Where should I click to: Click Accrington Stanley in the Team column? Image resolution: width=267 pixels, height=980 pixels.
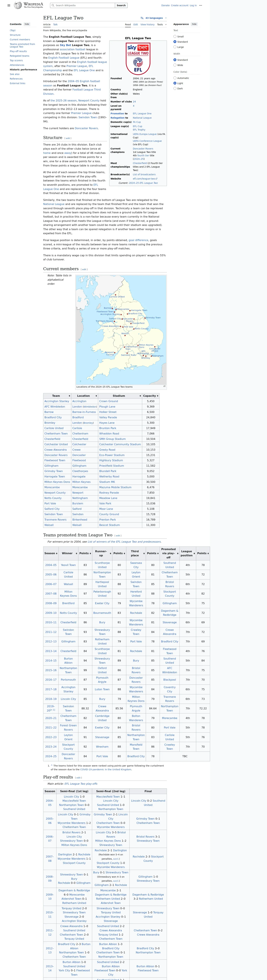tap(57, 401)
